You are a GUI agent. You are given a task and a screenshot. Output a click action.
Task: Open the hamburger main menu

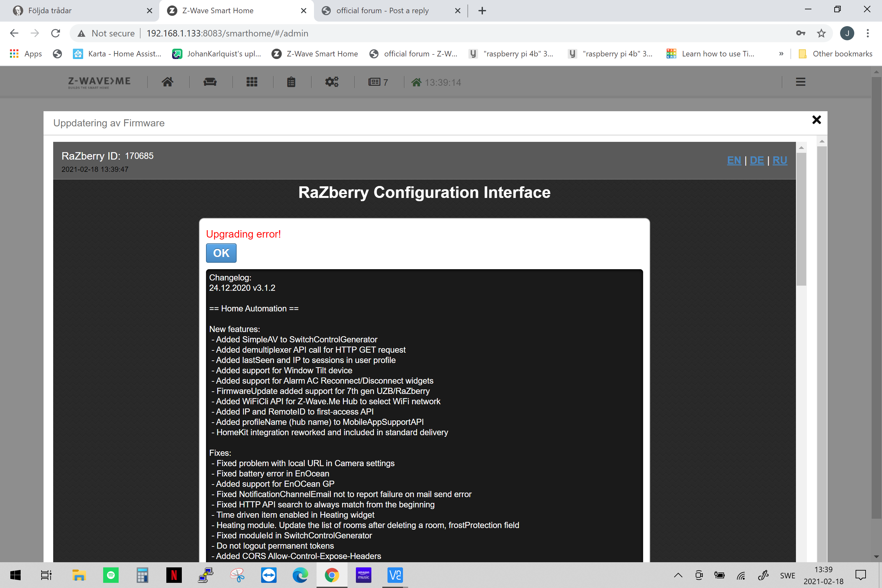point(800,82)
